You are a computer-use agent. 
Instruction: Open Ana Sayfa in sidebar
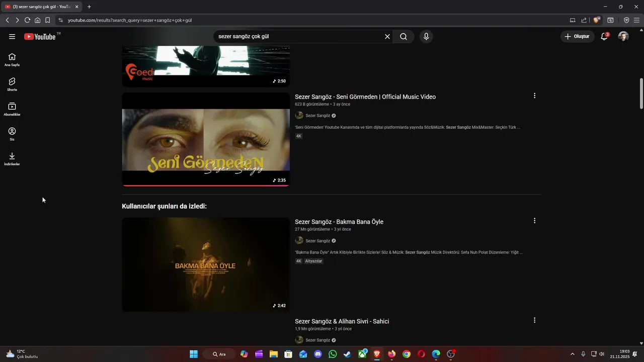tap(12, 60)
